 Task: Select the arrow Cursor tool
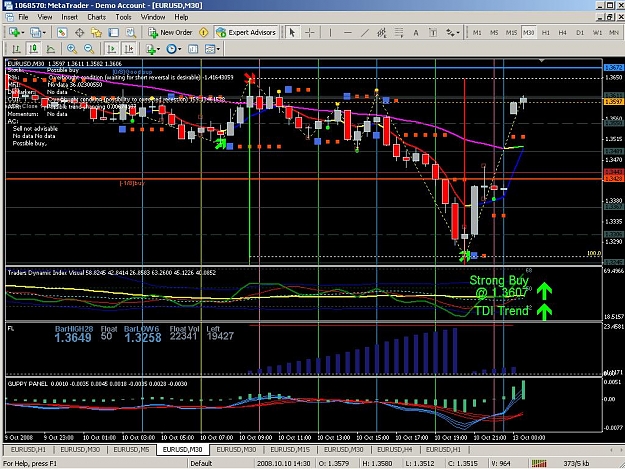pyautogui.click(x=292, y=32)
